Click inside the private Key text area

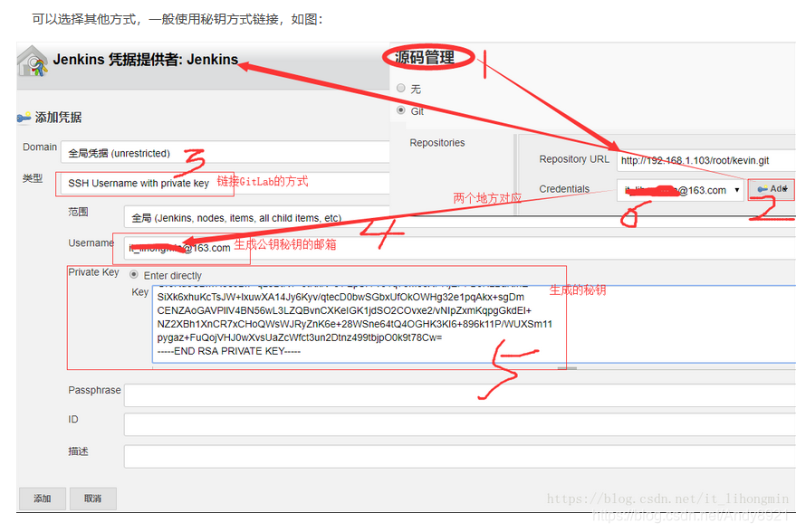point(475,324)
